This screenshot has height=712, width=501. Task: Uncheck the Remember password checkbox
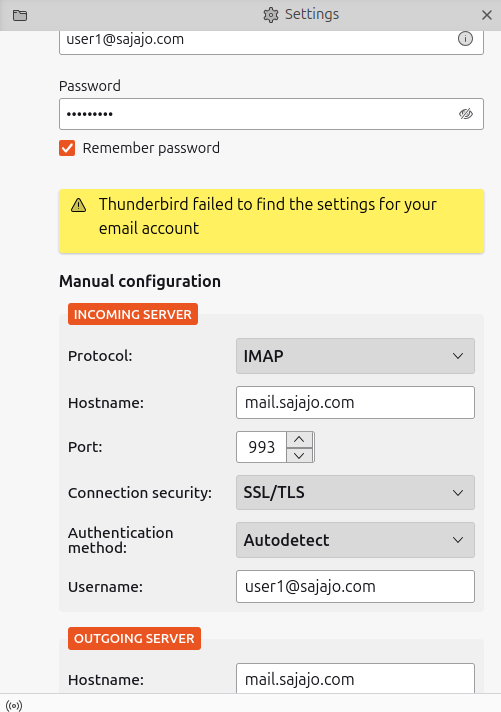(x=67, y=148)
